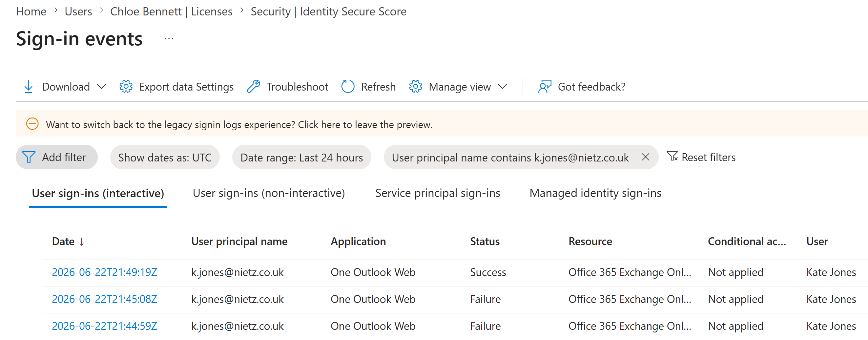
Task: Open the Got feedback? link
Action: point(591,87)
